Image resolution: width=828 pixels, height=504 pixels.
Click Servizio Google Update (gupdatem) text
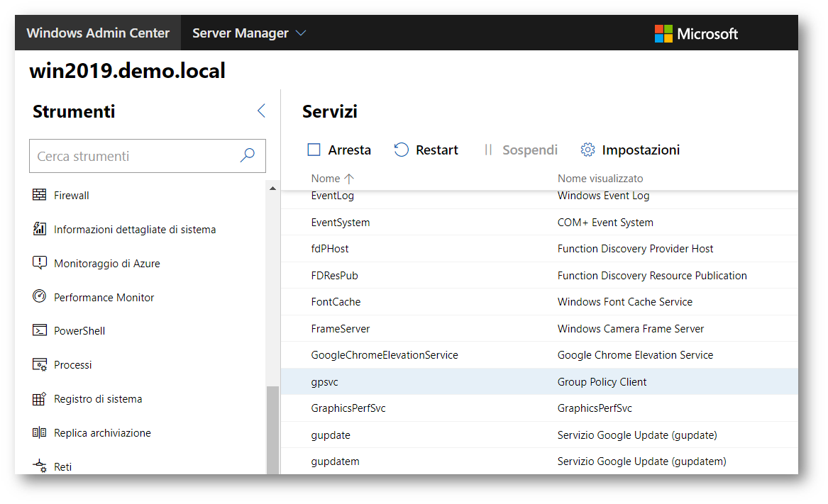tap(641, 461)
